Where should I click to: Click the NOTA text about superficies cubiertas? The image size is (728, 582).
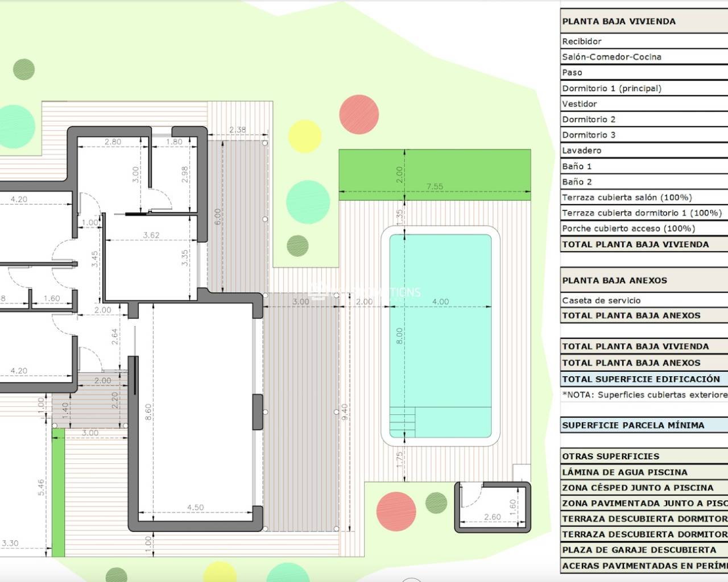click(643, 394)
